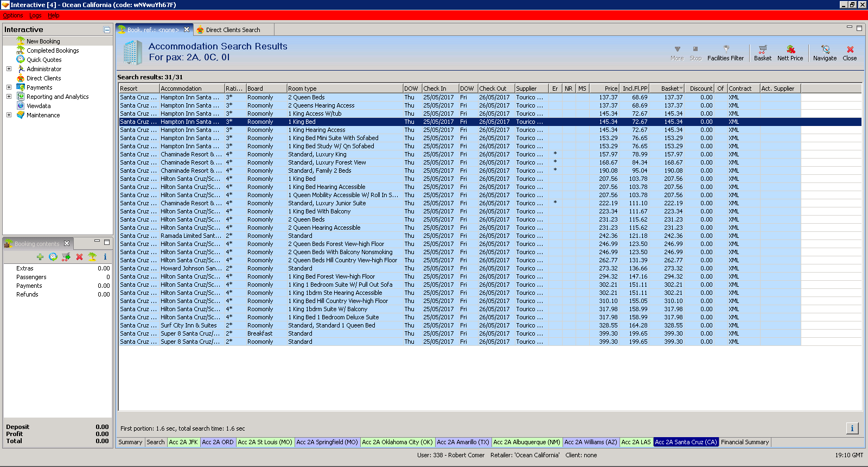Open the Options menu
This screenshot has width=868, height=467.
tap(12, 15)
